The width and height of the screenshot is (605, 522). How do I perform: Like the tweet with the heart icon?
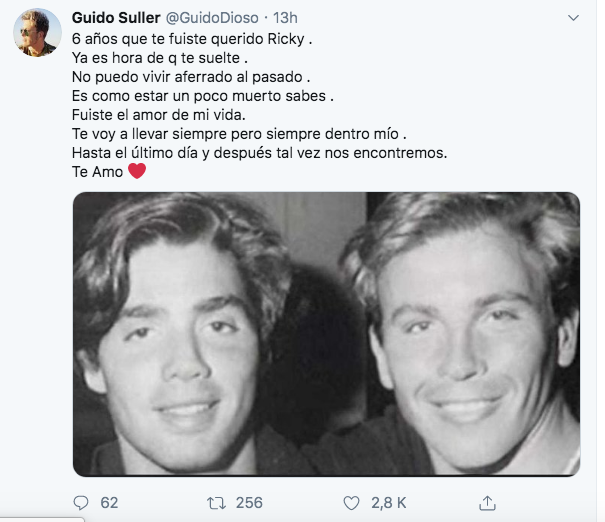coord(351,503)
